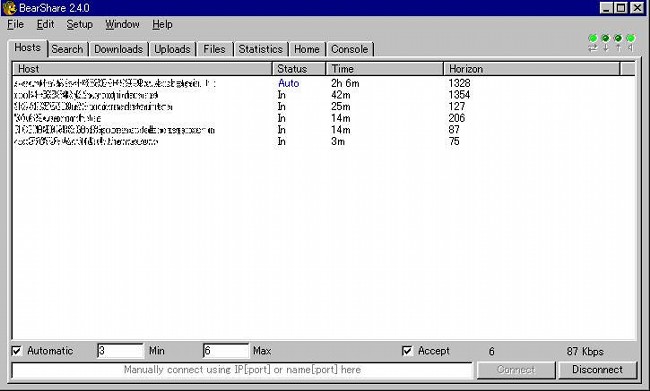Image resolution: width=650 pixels, height=391 pixels.
Task: Maximize the BearShare window
Action: point(621,8)
